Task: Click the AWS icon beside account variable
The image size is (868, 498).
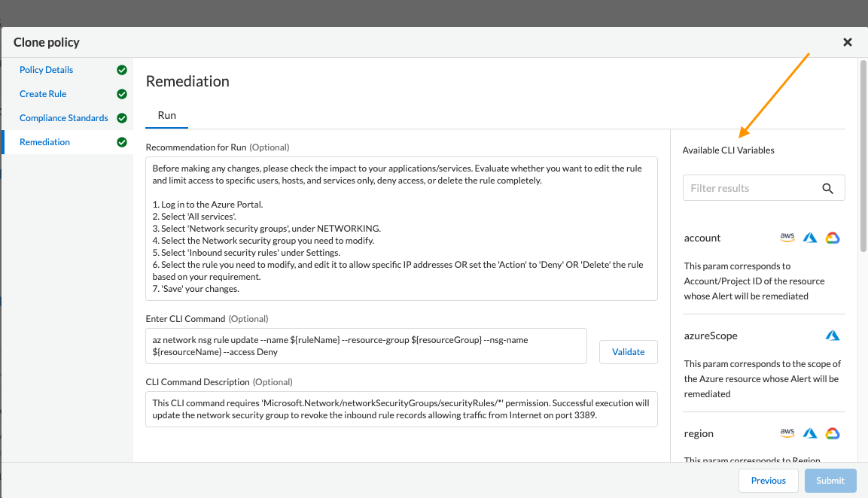Action: (787, 238)
